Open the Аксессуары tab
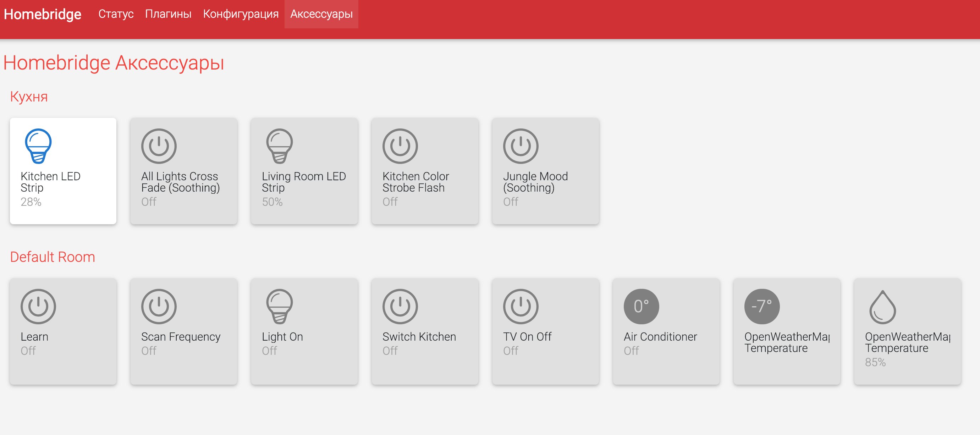The image size is (980, 435). [321, 14]
